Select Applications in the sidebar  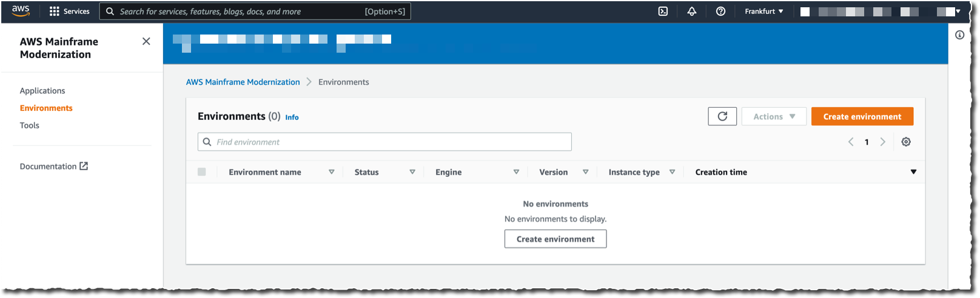pyautogui.click(x=42, y=91)
